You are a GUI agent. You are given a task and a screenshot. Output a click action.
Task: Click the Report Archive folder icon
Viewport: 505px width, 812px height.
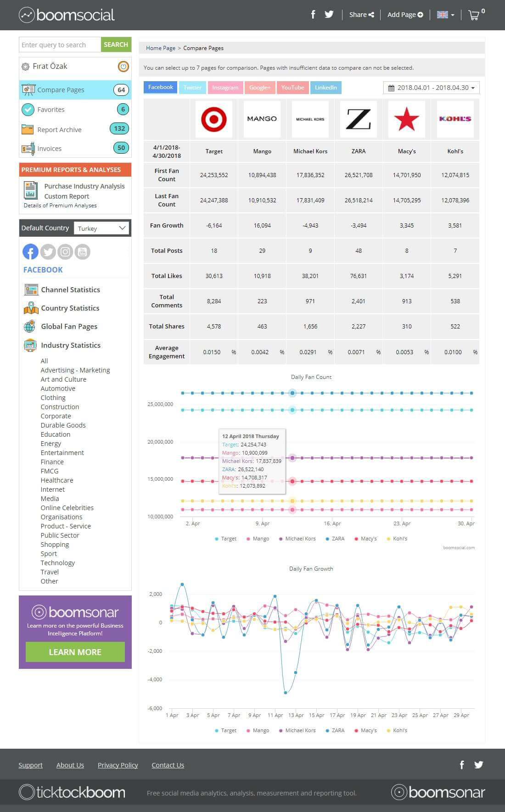point(28,129)
